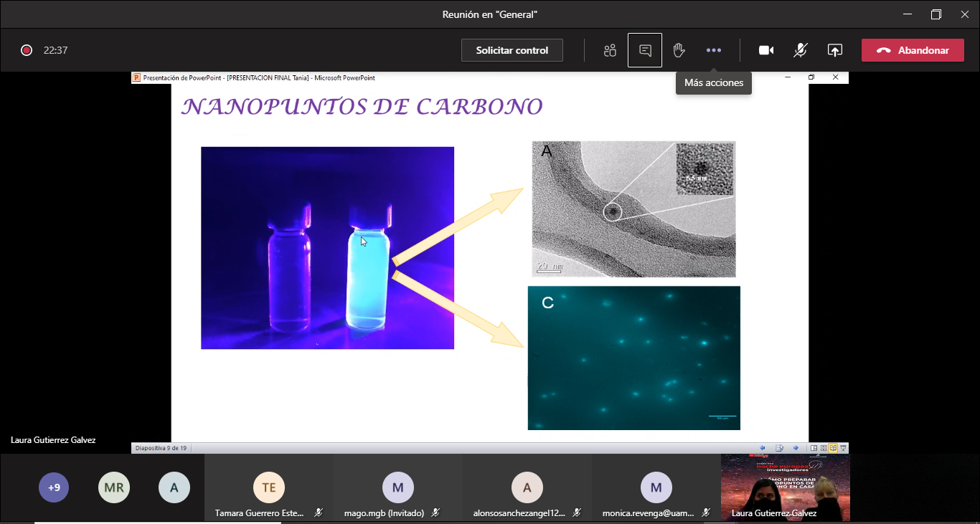Select the highlighted Reading view button
This screenshot has width=980, height=524.
pyautogui.click(x=834, y=448)
